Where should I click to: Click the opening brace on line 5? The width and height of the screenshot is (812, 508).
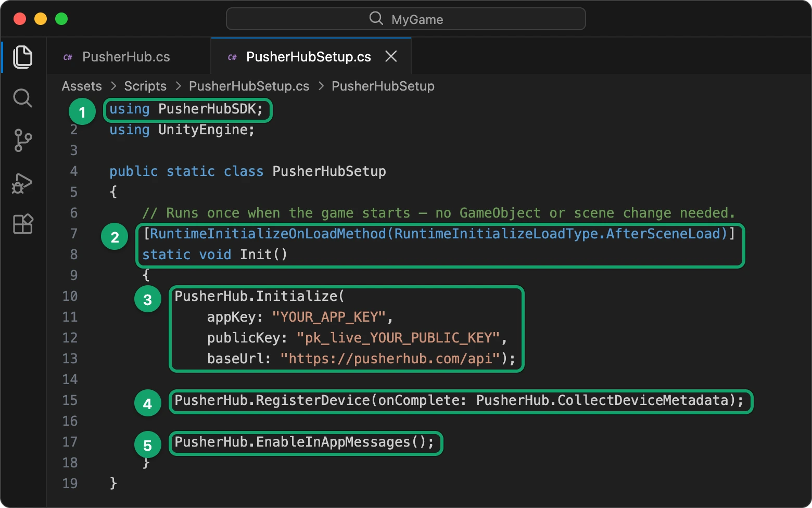[113, 192]
